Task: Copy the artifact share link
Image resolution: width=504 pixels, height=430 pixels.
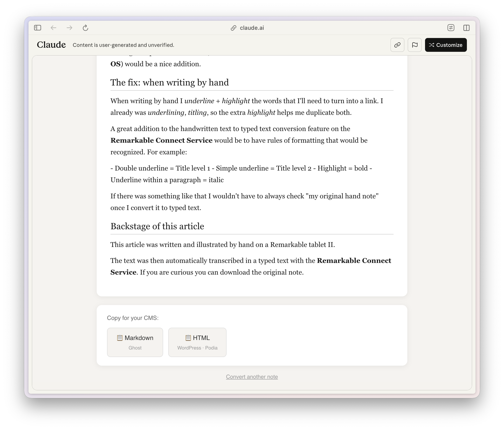Action: (x=397, y=45)
